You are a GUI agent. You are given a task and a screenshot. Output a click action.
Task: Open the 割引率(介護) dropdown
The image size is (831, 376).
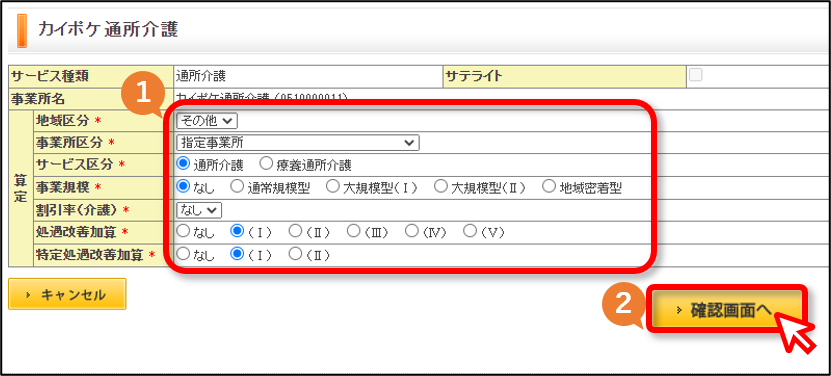click(199, 210)
